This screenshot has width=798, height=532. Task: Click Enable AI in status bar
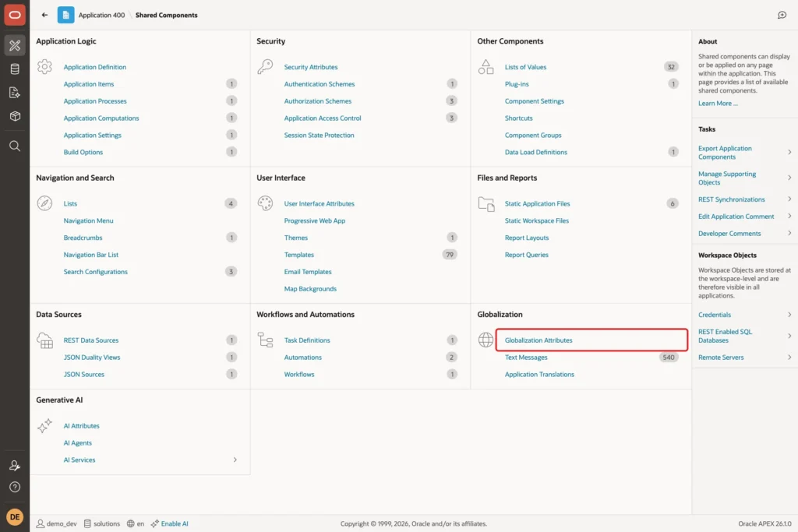pos(175,523)
